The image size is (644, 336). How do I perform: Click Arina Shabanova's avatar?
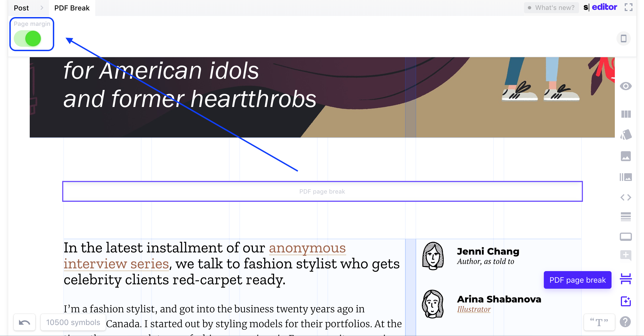(433, 304)
